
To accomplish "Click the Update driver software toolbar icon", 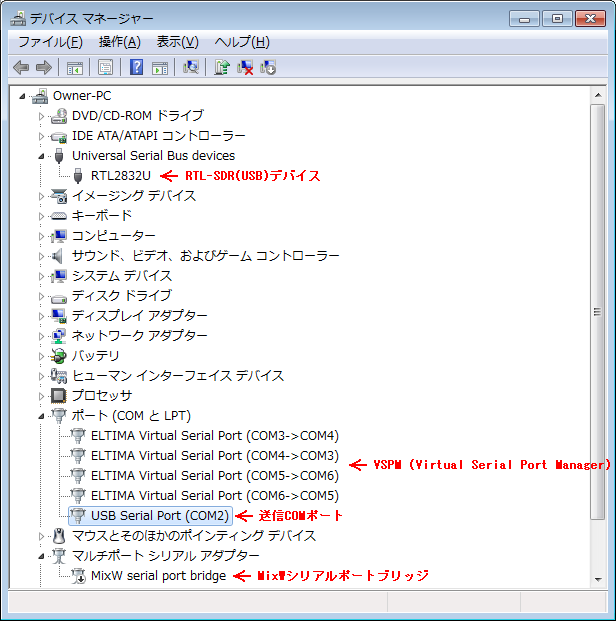I will click(x=222, y=67).
